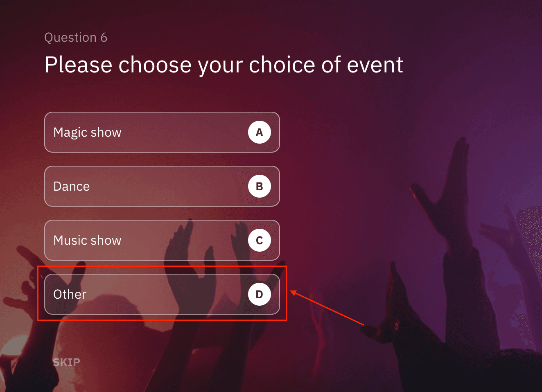
Task: Choose answer A, Magic show
Action: [x=162, y=132]
